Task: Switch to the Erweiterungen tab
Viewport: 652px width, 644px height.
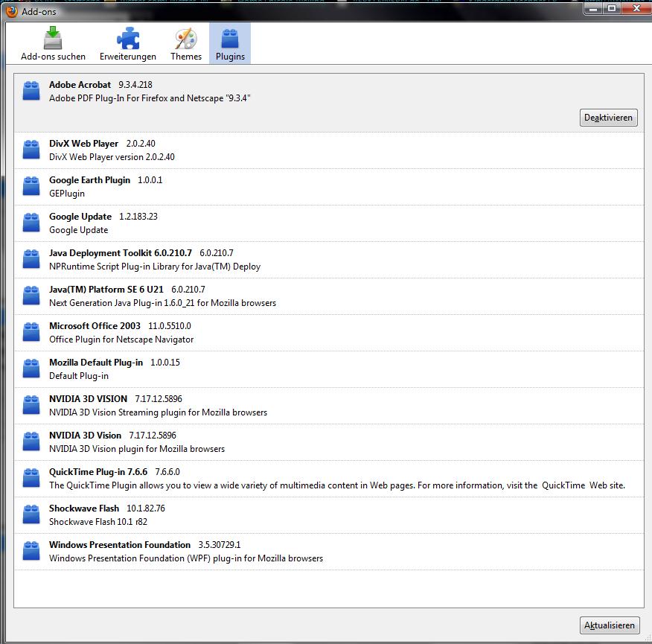Action: [128, 44]
